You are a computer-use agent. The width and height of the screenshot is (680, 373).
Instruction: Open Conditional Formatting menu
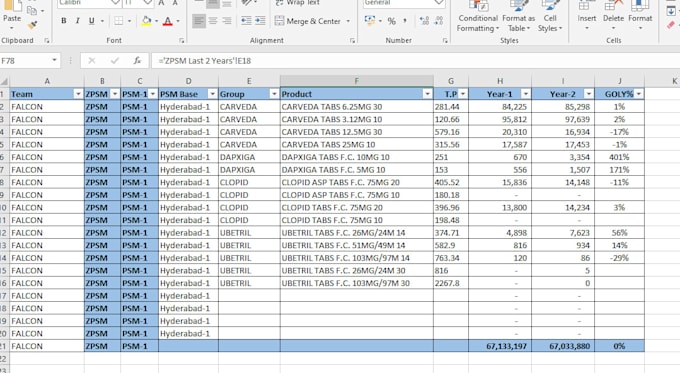click(x=478, y=16)
